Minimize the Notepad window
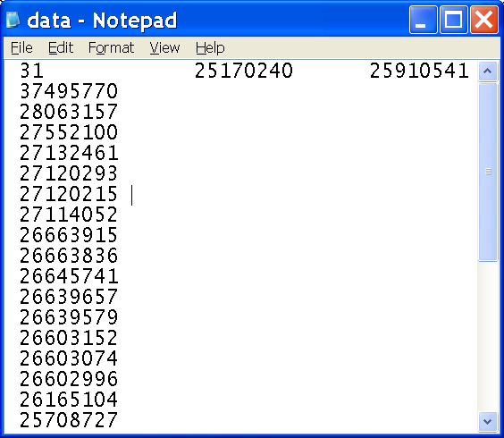 click(x=423, y=20)
